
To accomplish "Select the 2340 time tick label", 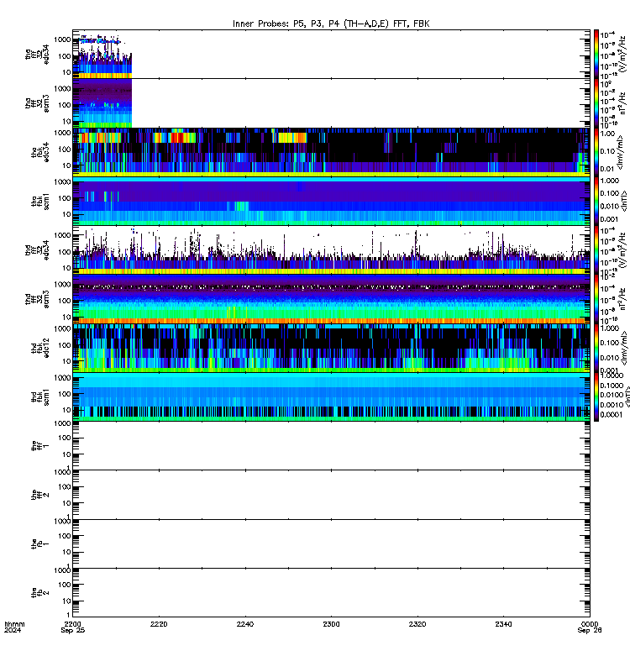I will tap(503, 624).
